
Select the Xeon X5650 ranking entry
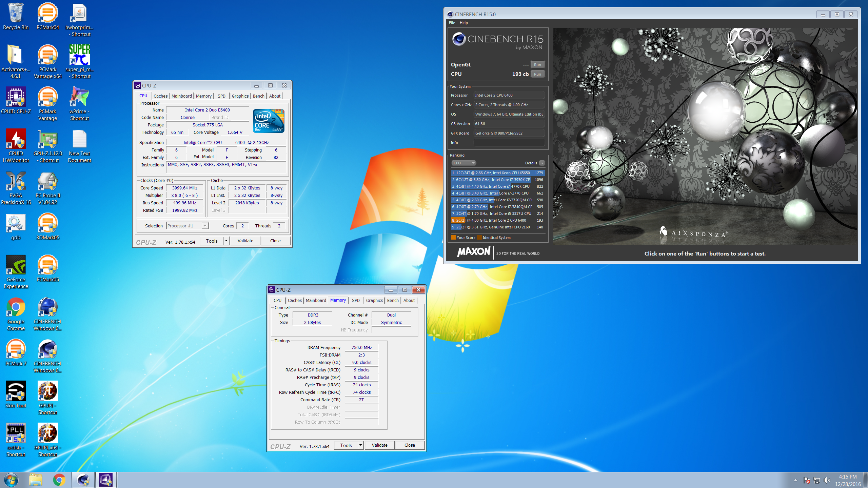pos(497,173)
